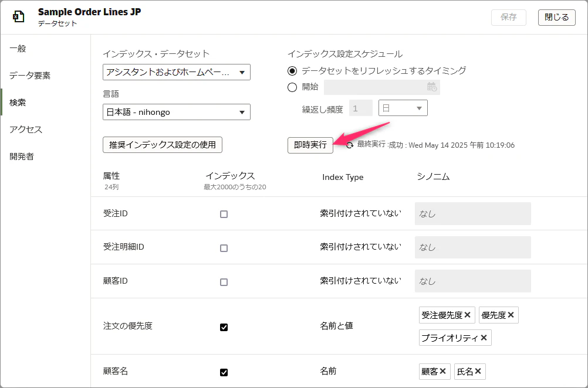Open the 日 frequency unit dropdown
The width and height of the screenshot is (588, 388).
[x=403, y=108]
